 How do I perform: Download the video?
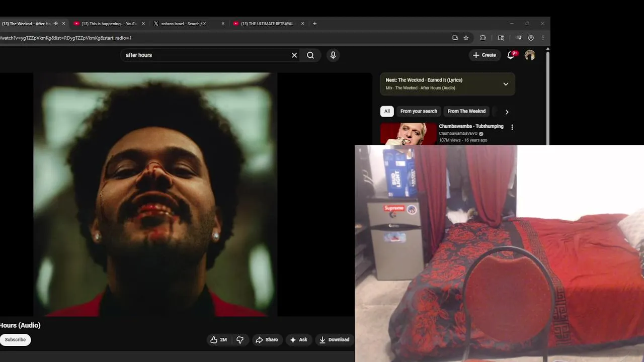[335, 340]
